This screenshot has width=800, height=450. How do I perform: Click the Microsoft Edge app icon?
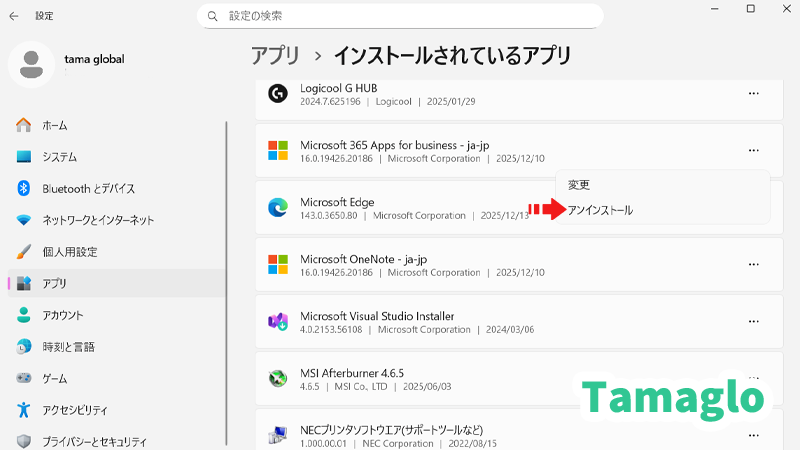click(277, 208)
